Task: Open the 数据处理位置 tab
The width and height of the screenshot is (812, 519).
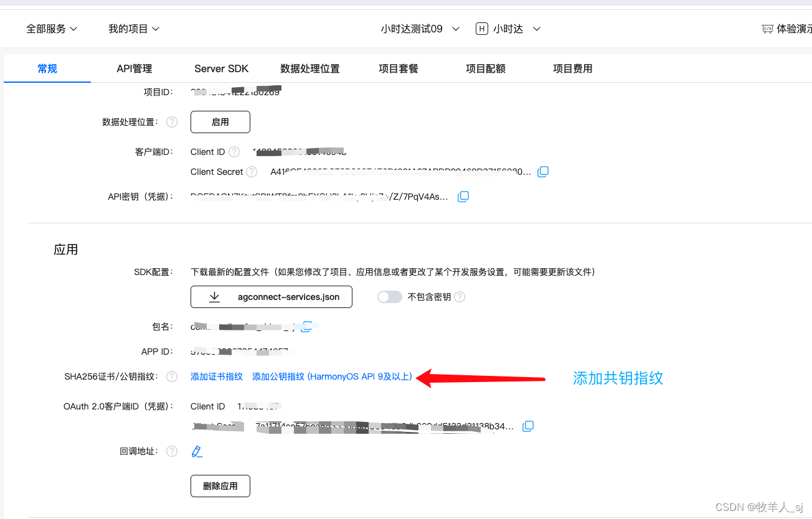Action: tap(310, 68)
